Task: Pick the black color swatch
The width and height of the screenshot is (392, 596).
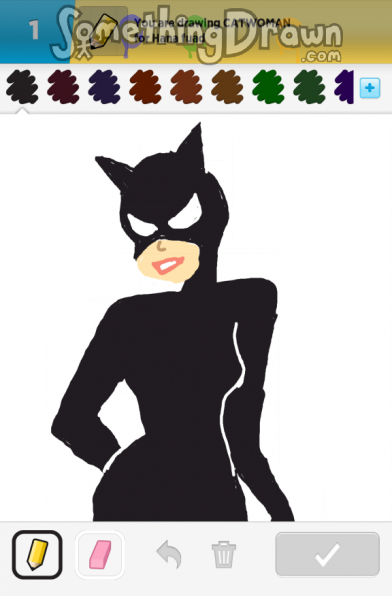Action: 22,87
